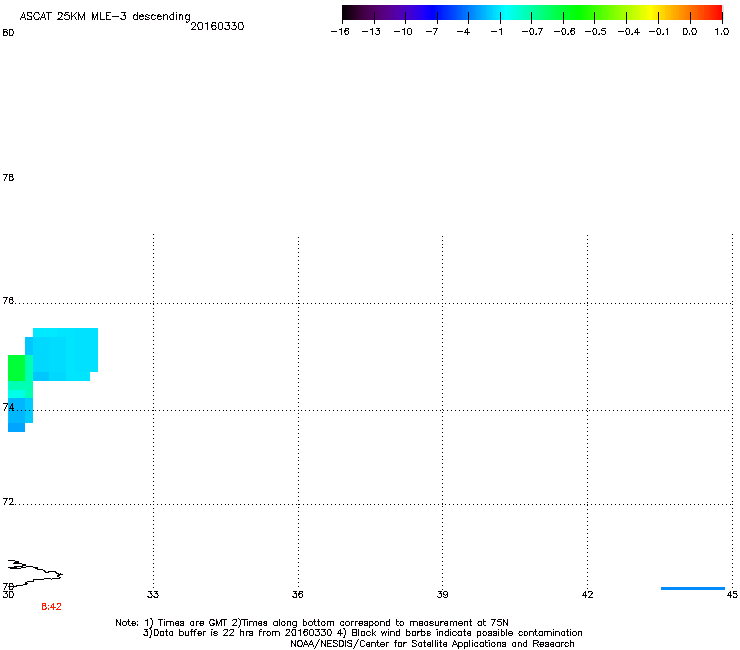Click the longitude label 45
This screenshot has width=740, height=650.
(x=732, y=594)
